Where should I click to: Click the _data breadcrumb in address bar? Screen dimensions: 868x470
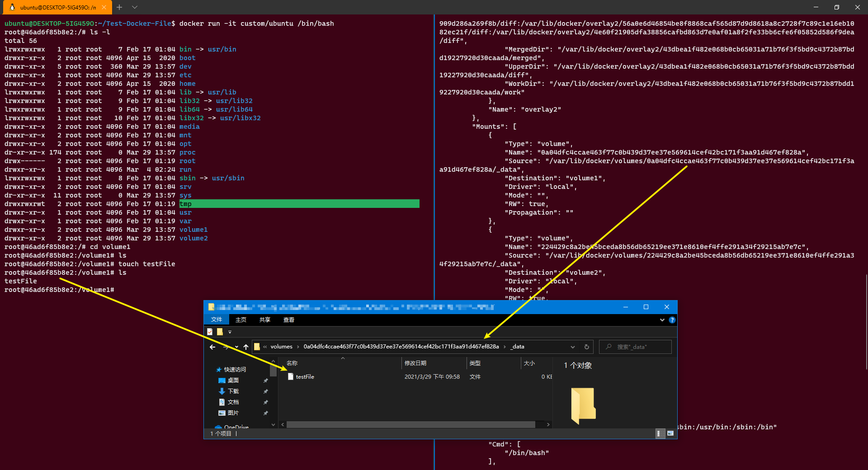pyautogui.click(x=518, y=347)
